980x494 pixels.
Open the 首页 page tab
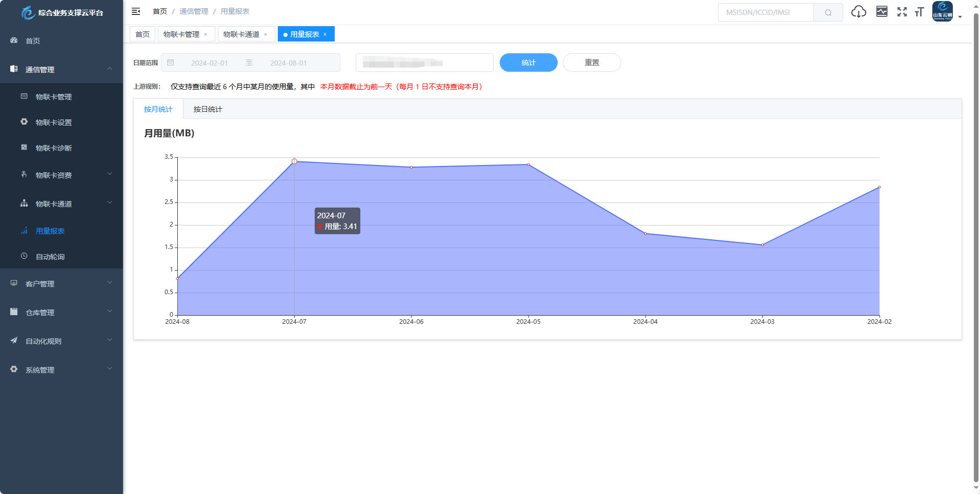tap(142, 34)
